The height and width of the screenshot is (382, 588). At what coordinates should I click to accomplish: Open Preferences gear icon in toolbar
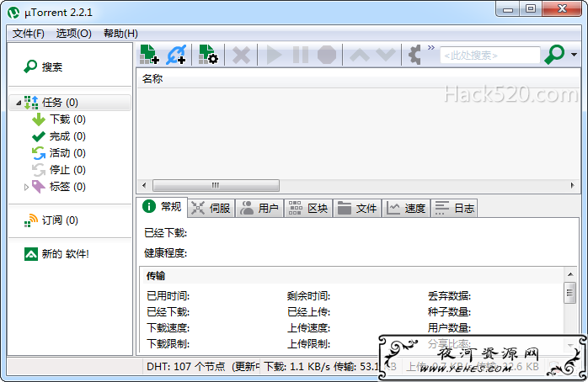click(x=414, y=55)
